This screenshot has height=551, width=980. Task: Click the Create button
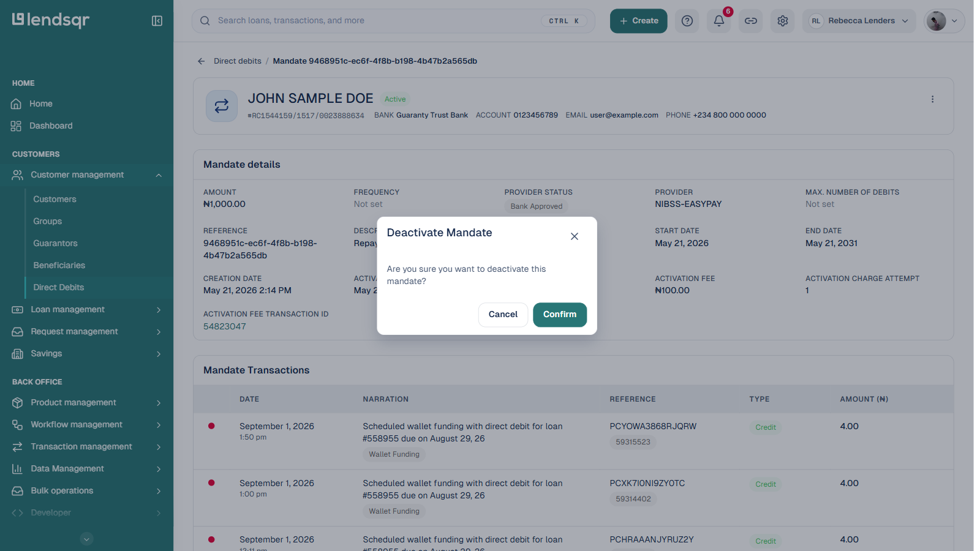click(x=638, y=21)
